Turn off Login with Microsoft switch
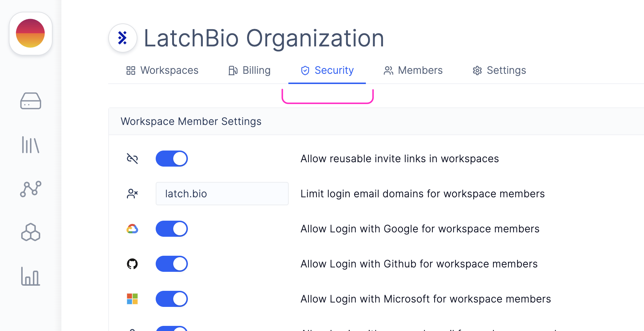Screen dimensions: 644x331 [172, 299]
